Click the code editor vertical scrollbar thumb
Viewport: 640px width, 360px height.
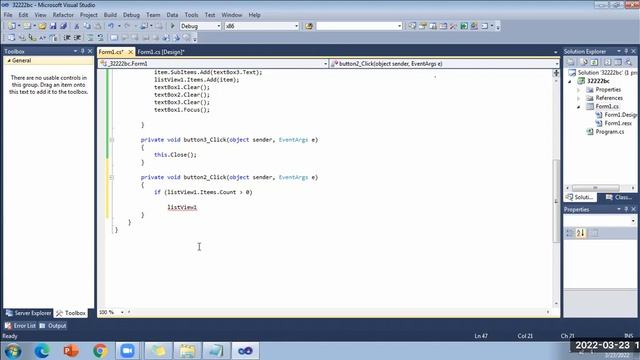click(x=556, y=200)
